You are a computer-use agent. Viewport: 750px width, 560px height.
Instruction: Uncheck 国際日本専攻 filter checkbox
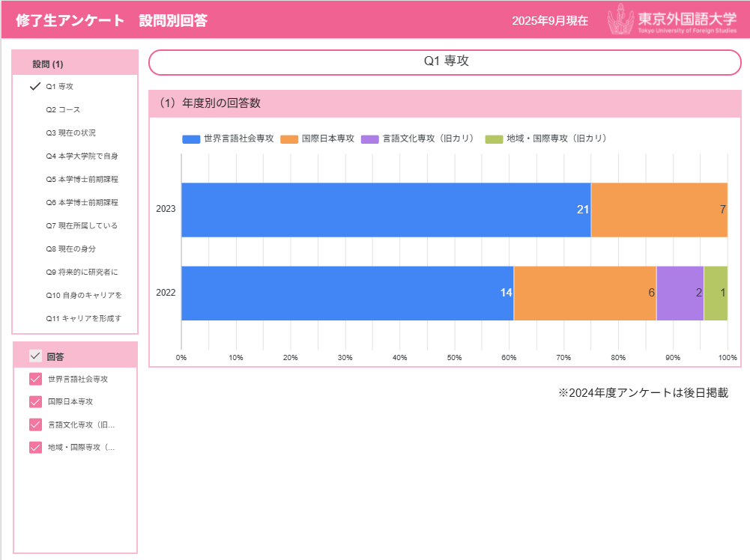pos(35,402)
